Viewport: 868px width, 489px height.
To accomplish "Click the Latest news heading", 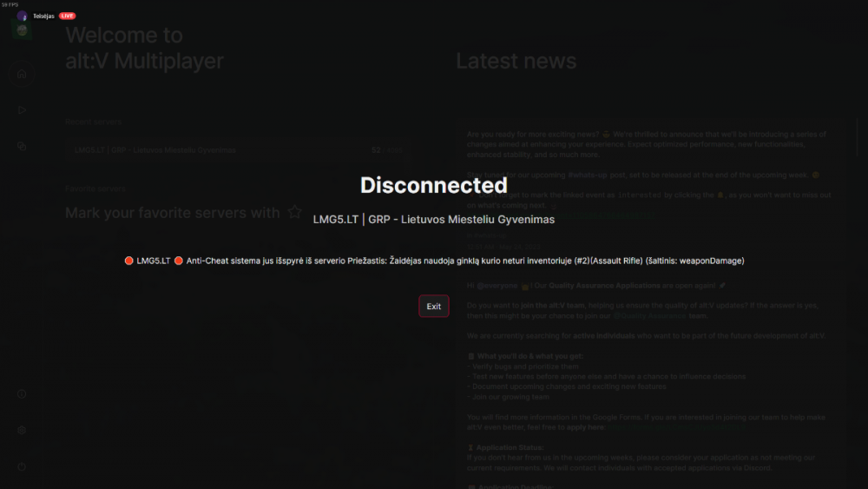I will click(516, 61).
